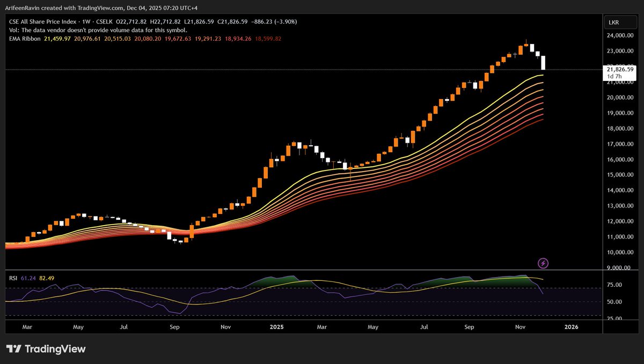This screenshot has width=644, height=364.
Task: Click EMA Ribbon value 20,515.03
Action: (119, 39)
